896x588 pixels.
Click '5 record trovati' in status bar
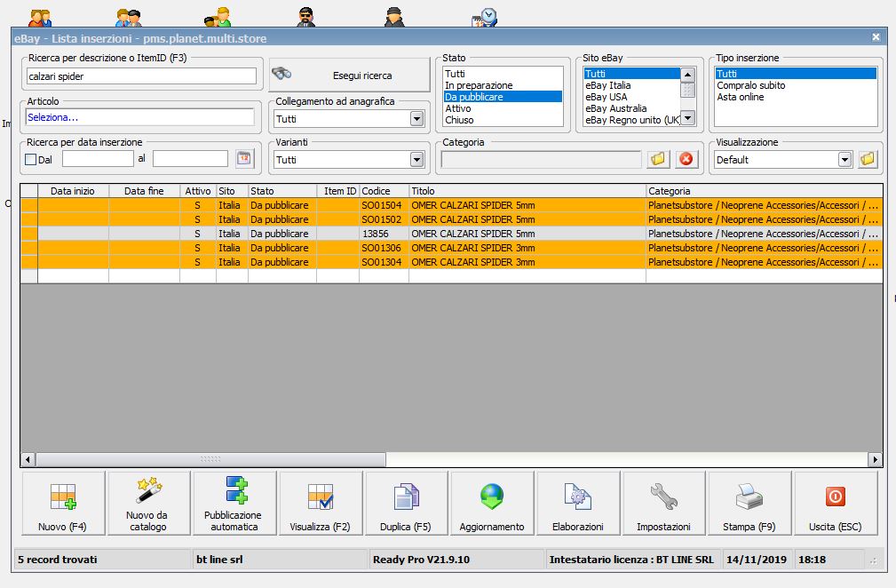tap(58, 560)
